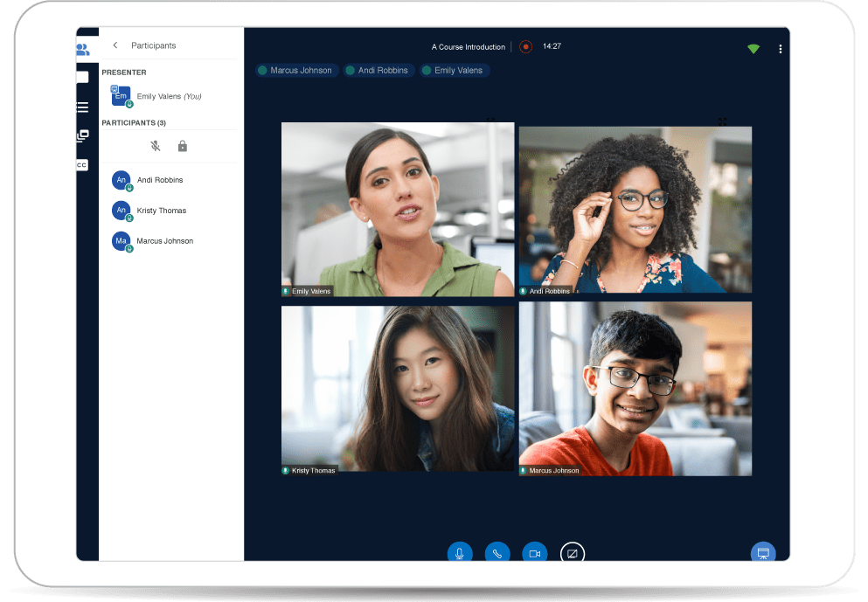Select Andi Robbins in participants list
868x602 pixels.
pyautogui.click(x=159, y=180)
